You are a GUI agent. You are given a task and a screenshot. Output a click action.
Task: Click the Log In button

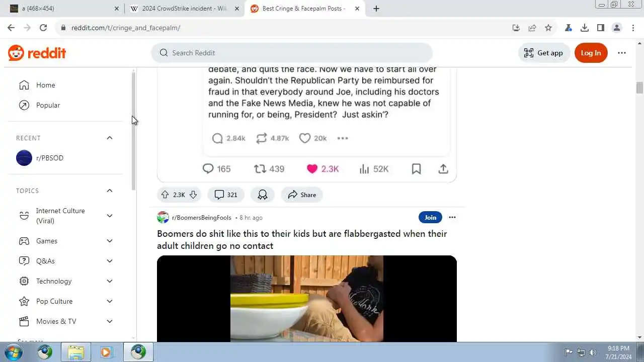click(x=591, y=53)
